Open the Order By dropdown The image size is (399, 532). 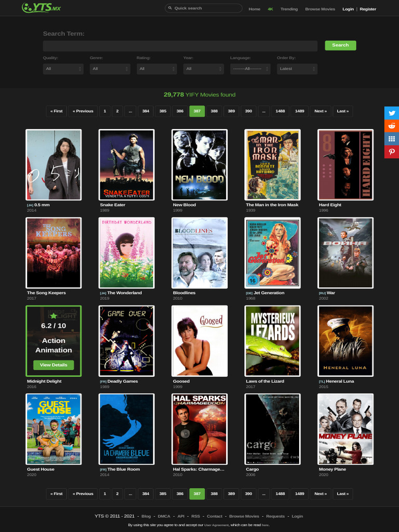tap(297, 69)
